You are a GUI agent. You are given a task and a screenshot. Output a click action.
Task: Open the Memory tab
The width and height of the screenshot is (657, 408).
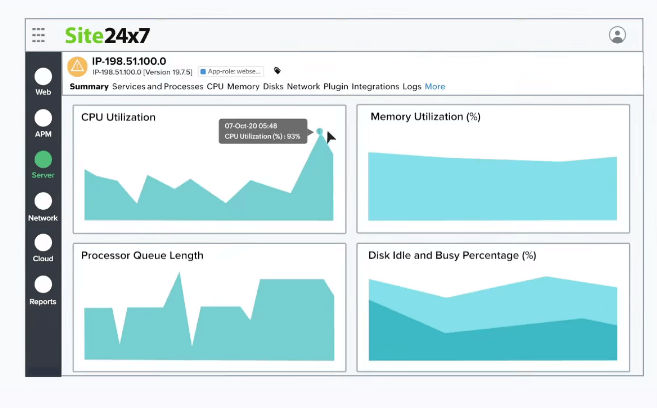pyautogui.click(x=243, y=87)
